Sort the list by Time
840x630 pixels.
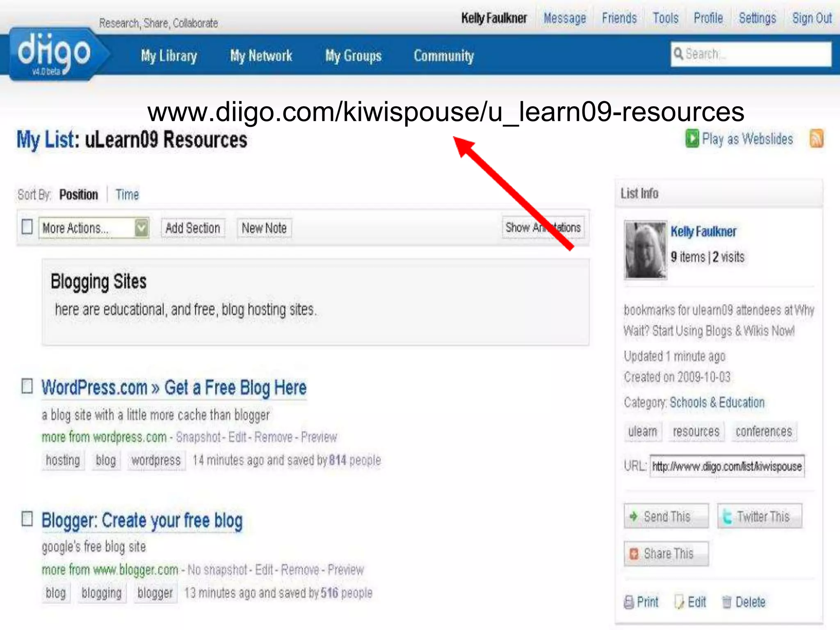[127, 194]
